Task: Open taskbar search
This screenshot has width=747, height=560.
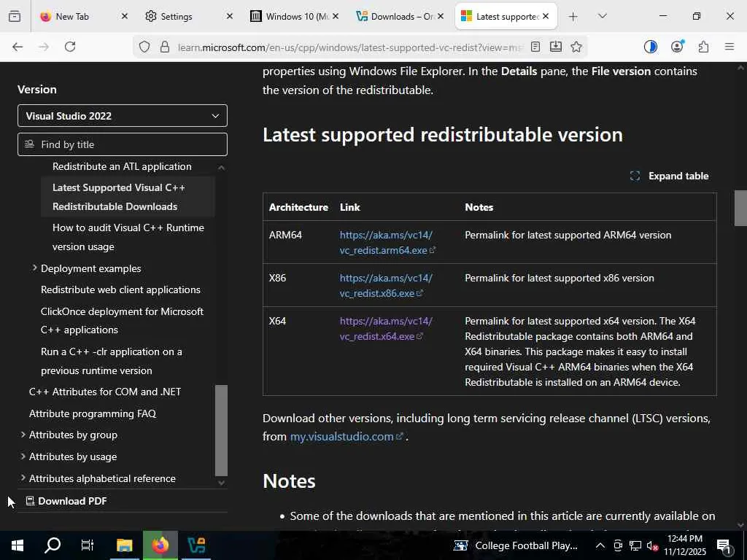Action: point(53,545)
